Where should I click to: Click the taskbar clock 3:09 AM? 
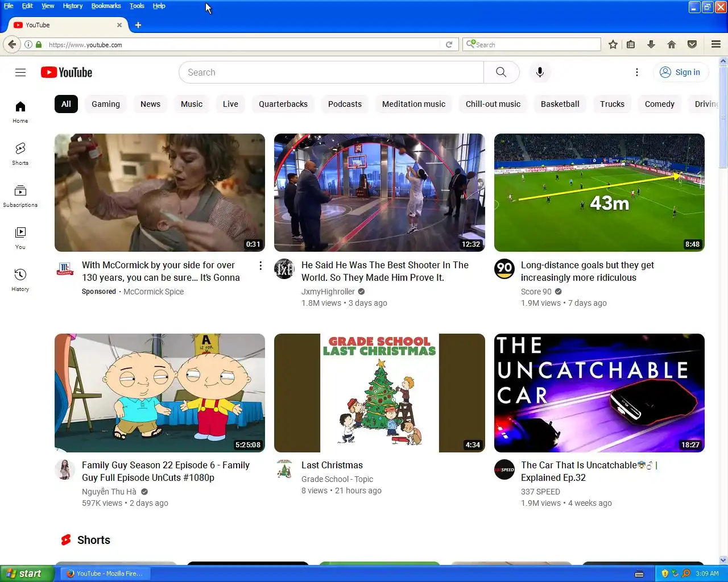click(707, 573)
